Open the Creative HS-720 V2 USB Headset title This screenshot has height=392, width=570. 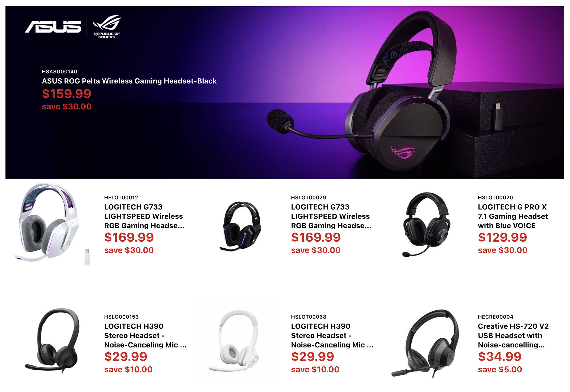coord(513,336)
